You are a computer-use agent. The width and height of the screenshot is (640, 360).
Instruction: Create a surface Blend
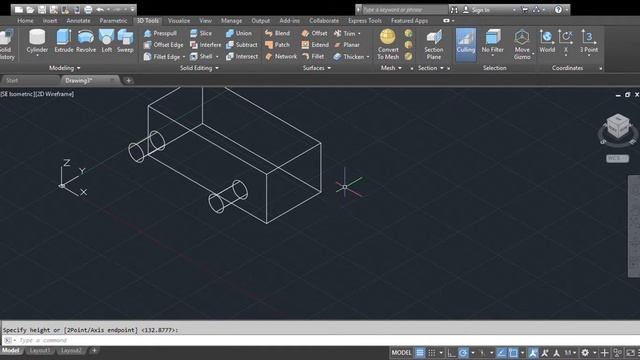278,33
